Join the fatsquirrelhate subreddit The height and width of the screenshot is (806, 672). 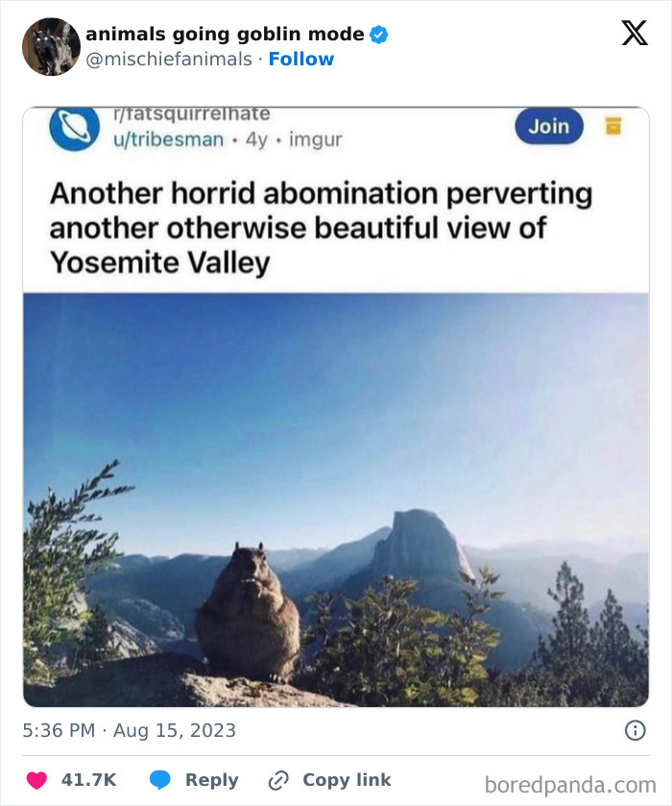tap(549, 126)
